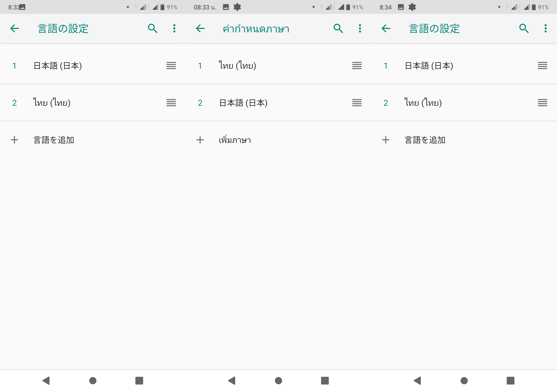Image resolution: width=557 pixels, height=392 pixels.
Task: Select 日本語 (日本) item numbered 2 in middle screen
Action: coord(243,103)
